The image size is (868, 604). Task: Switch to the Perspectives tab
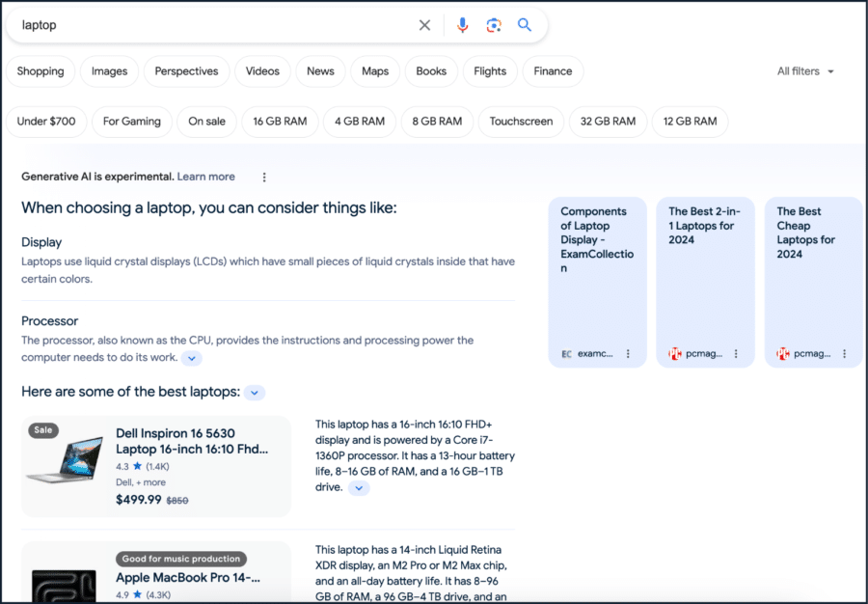(x=186, y=71)
